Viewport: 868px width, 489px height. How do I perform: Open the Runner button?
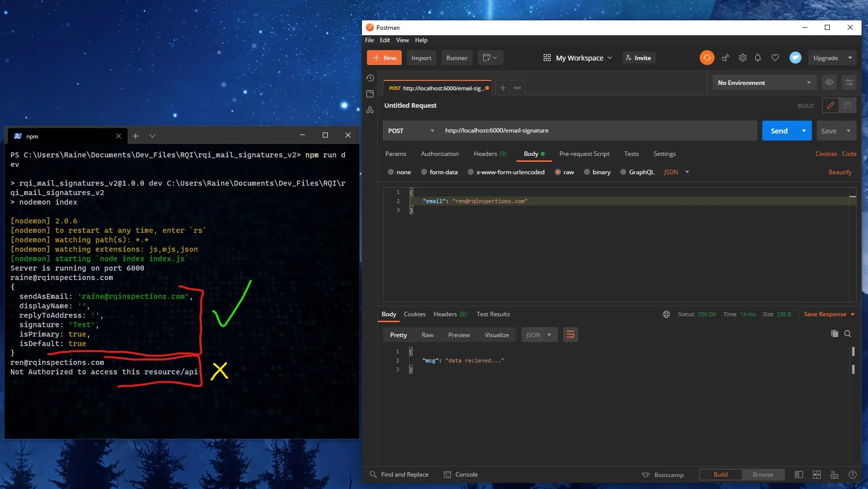point(457,58)
